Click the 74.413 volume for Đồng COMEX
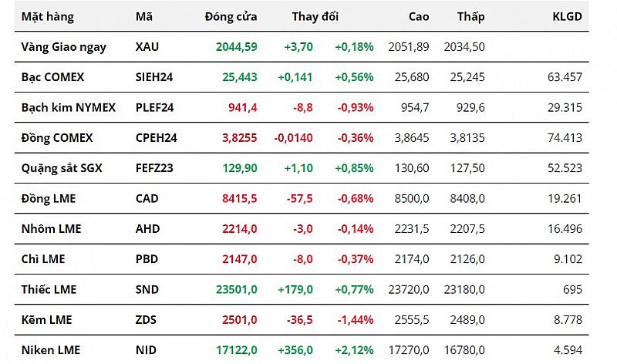617x364 pixels. (x=565, y=138)
